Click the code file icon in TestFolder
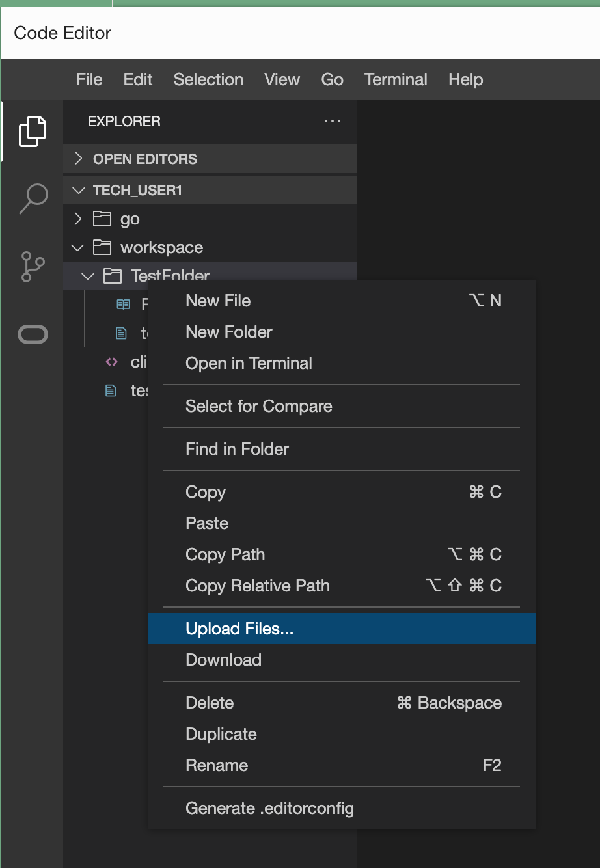The image size is (600, 868). tap(110, 362)
